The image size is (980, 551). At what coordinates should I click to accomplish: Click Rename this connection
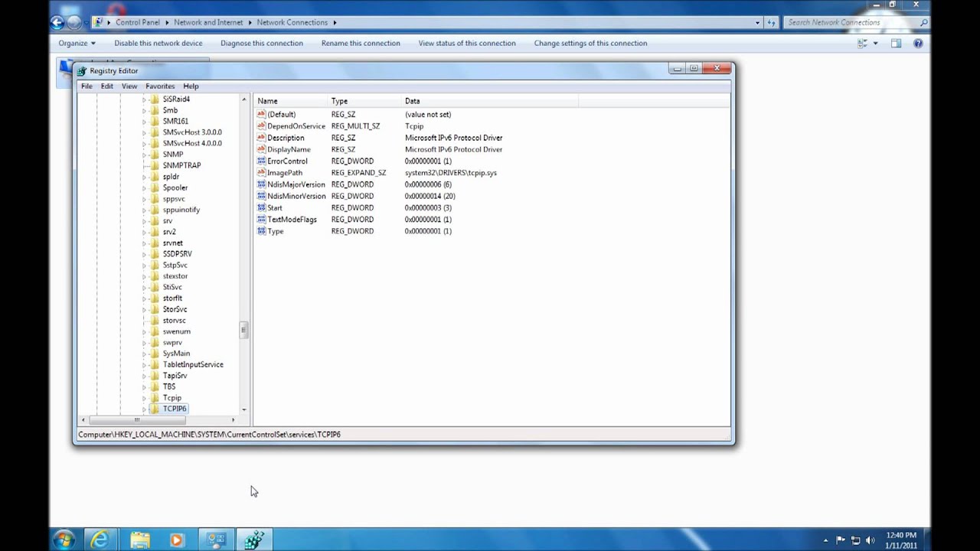361,43
